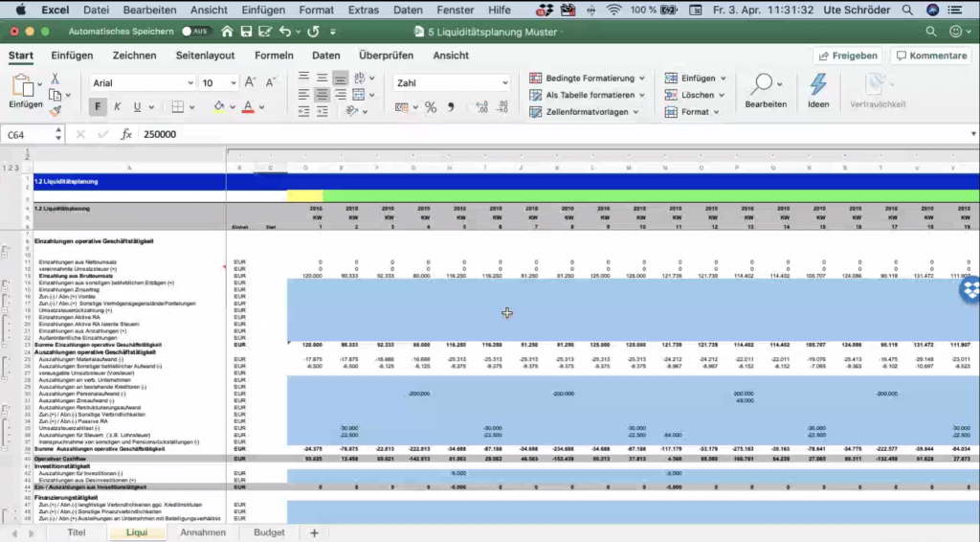Paste with the Einfügen clipboard button
980x542 pixels.
pyautogui.click(x=25, y=91)
